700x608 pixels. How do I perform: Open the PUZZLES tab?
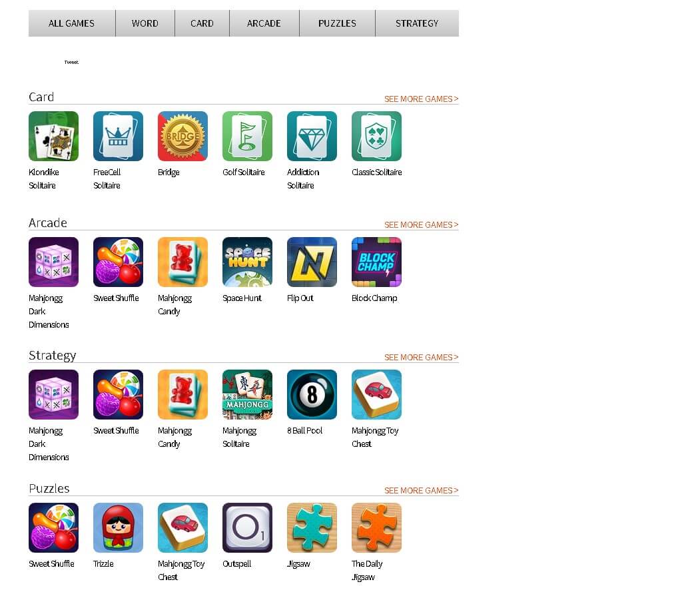pyautogui.click(x=337, y=23)
